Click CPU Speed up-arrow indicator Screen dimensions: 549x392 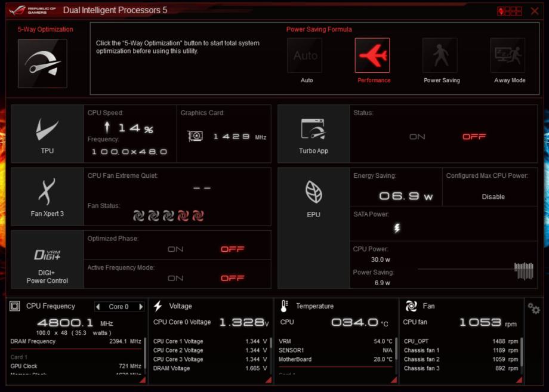107,127
